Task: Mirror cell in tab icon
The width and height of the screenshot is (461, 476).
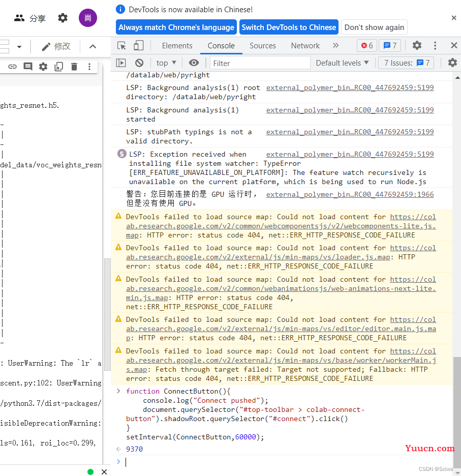Action: [58, 67]
